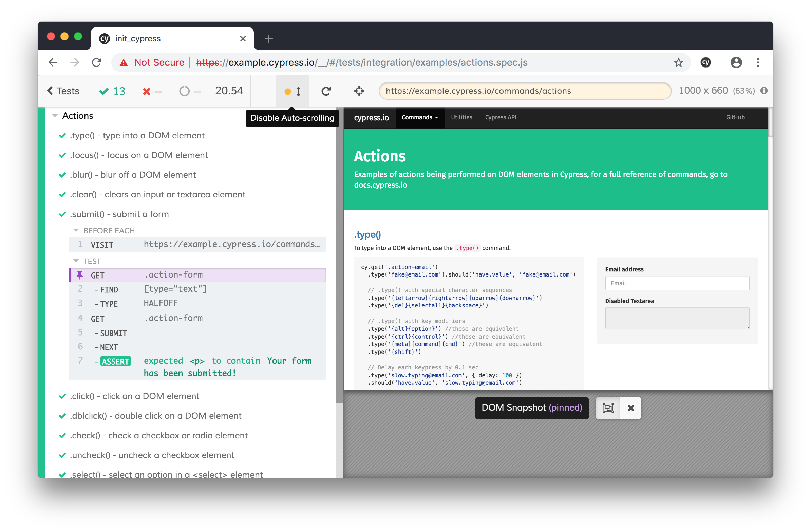Screen dimensions: 811x532
Task: Unpin the DOM Snapshot with X
Action: click(631, 408)
